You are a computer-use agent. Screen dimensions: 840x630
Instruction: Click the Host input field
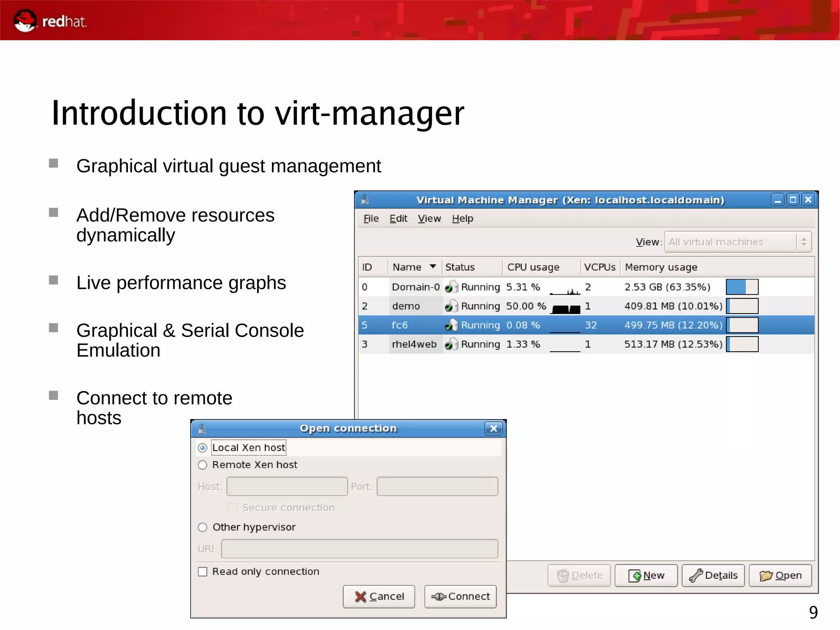tap(287, 486)
